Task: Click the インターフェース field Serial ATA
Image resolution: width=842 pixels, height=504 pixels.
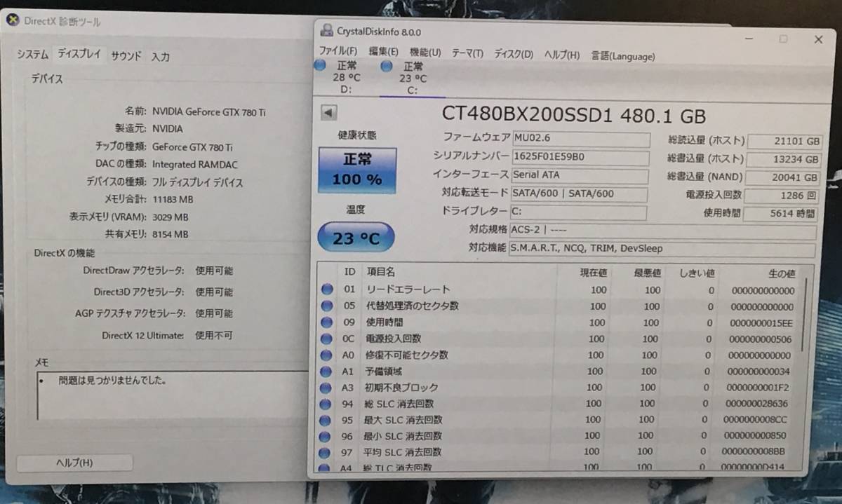Action: [580, 175]
